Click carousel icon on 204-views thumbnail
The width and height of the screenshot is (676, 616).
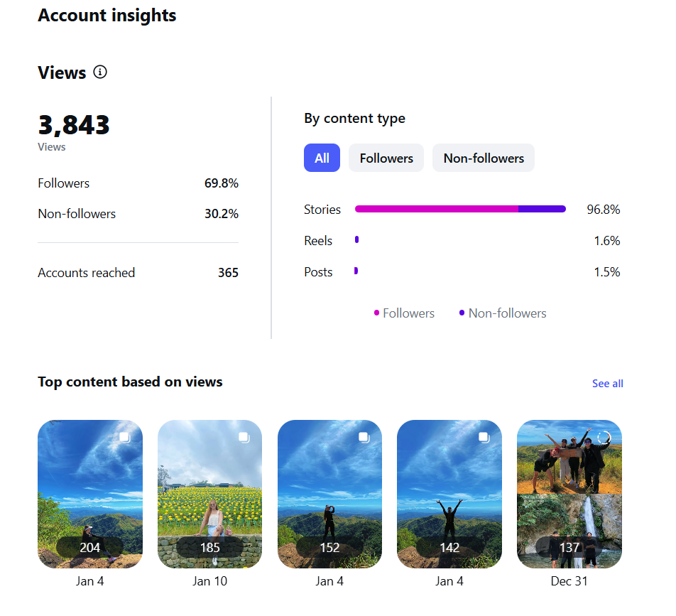tap(124, 438)
